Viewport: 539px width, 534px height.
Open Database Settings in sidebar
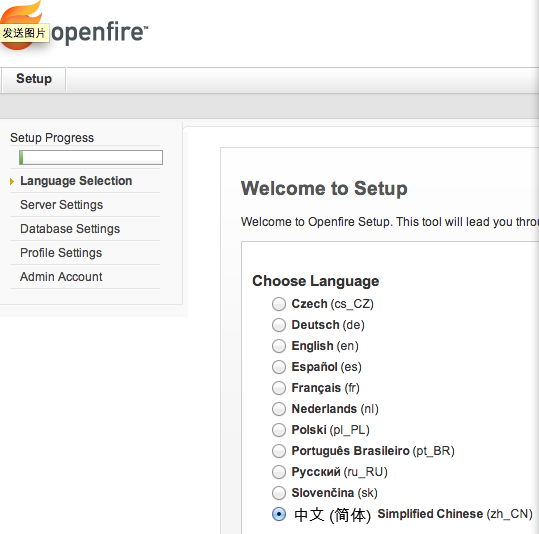coord(70,229)
